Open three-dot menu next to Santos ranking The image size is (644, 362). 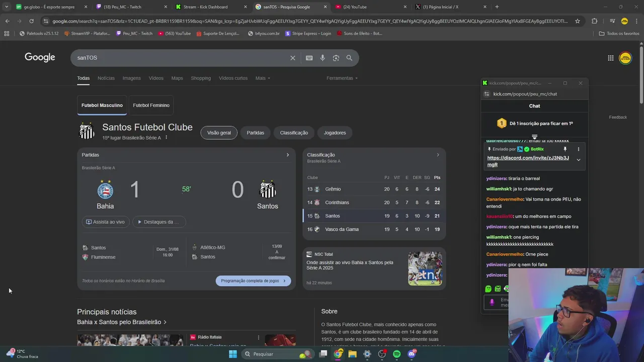coord(166,138)
